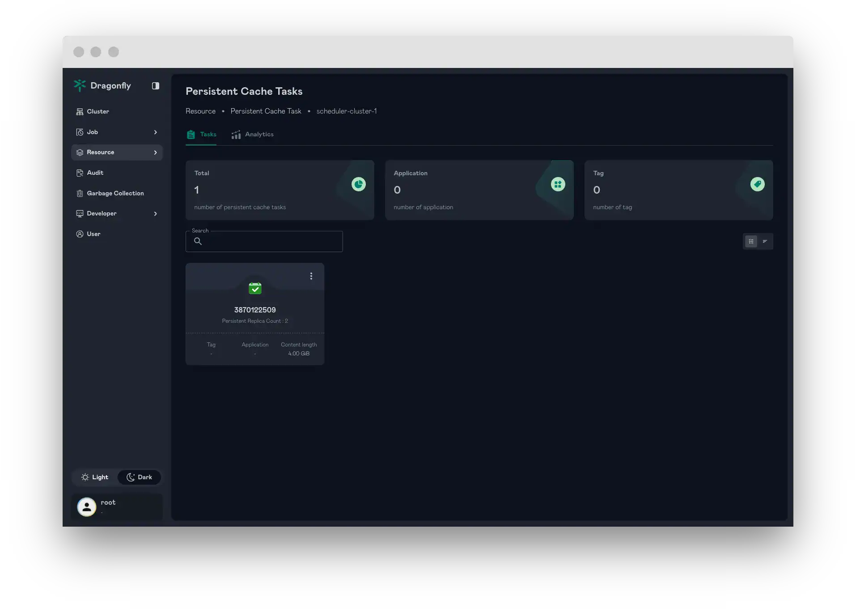Click the green calendar icon on the task card
856x616 pixels.
pyautogui.click(x=255, y=288)
